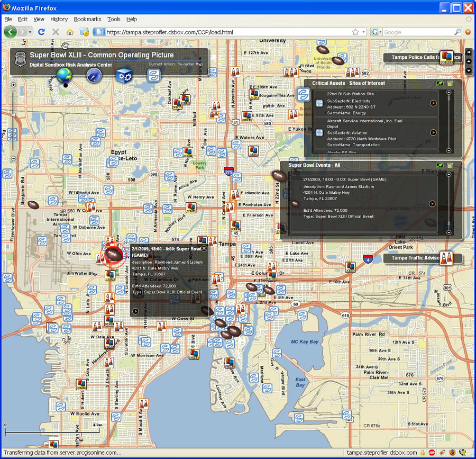Open the Help menu
This screenshot has width=476, height=459.
pos(132,19)
